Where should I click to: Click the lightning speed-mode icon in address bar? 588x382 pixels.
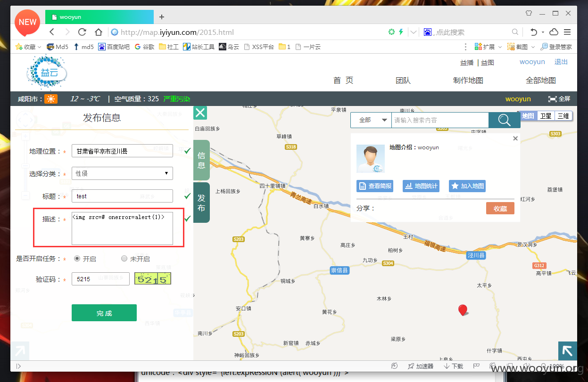click(401, 32)
